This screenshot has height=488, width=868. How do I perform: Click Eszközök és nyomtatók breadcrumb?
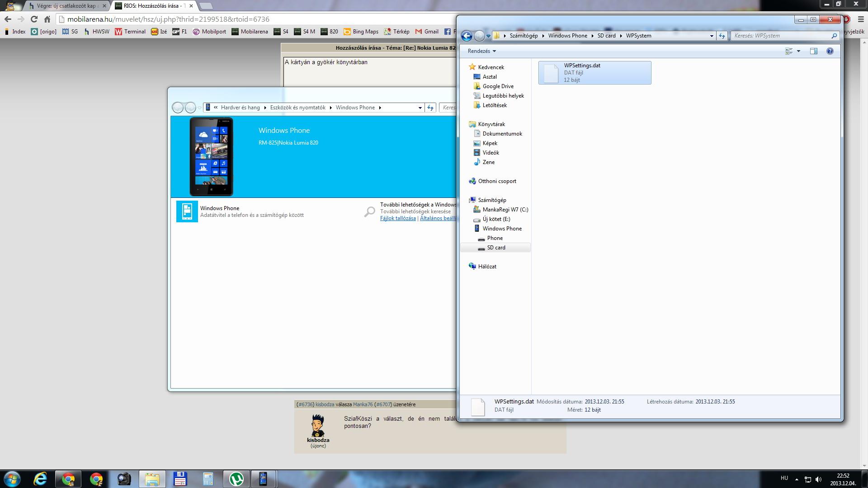click(x=297, y=108)
